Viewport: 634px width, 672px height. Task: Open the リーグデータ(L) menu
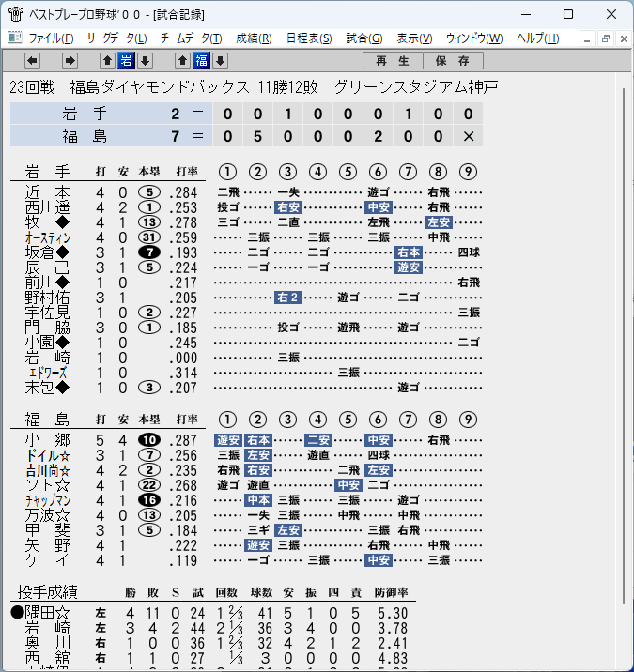[x=116, y=38]
